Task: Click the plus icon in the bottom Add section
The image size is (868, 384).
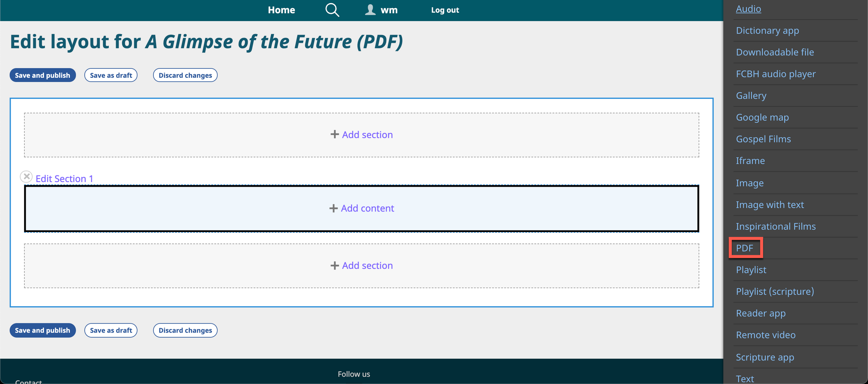Action: click(334, 266)
